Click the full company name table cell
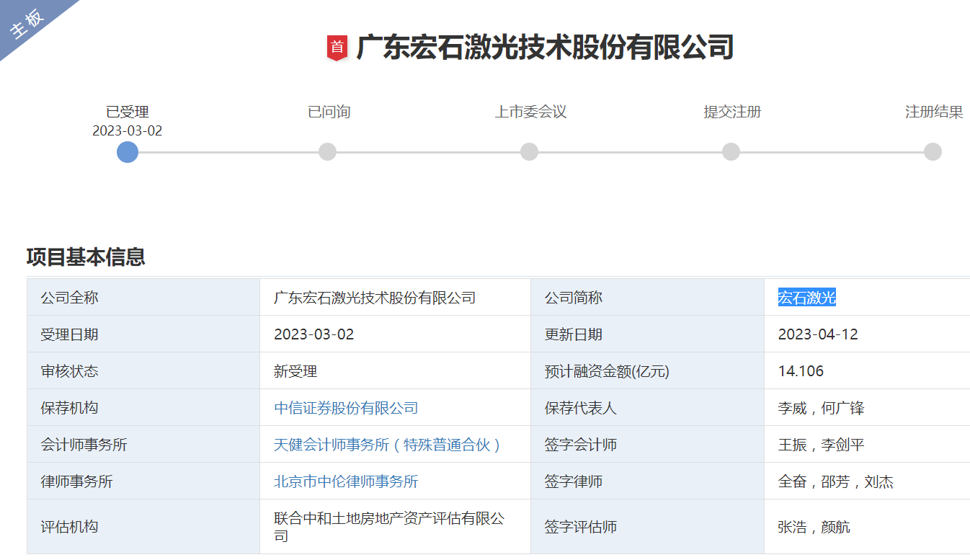970x560 pixels. tap(395, 298)
